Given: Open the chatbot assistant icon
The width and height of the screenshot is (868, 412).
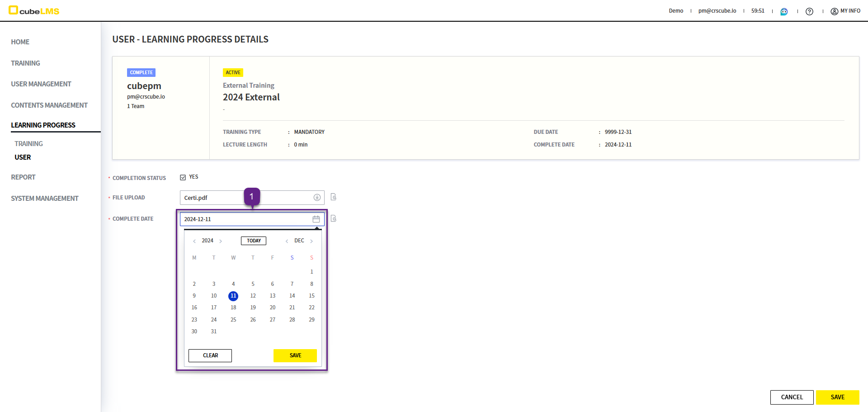Looking at the screenshot, I should coord(784,11).
